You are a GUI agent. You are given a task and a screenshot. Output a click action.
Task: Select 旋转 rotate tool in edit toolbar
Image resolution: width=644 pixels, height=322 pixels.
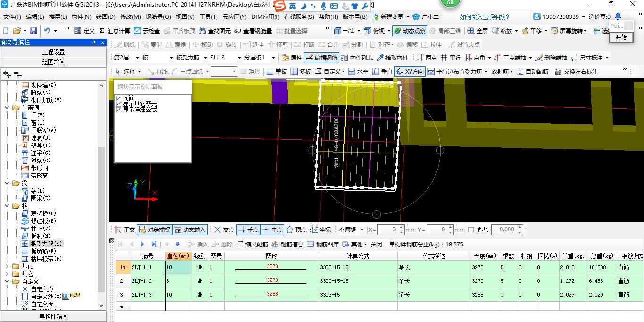coord(227,44)
